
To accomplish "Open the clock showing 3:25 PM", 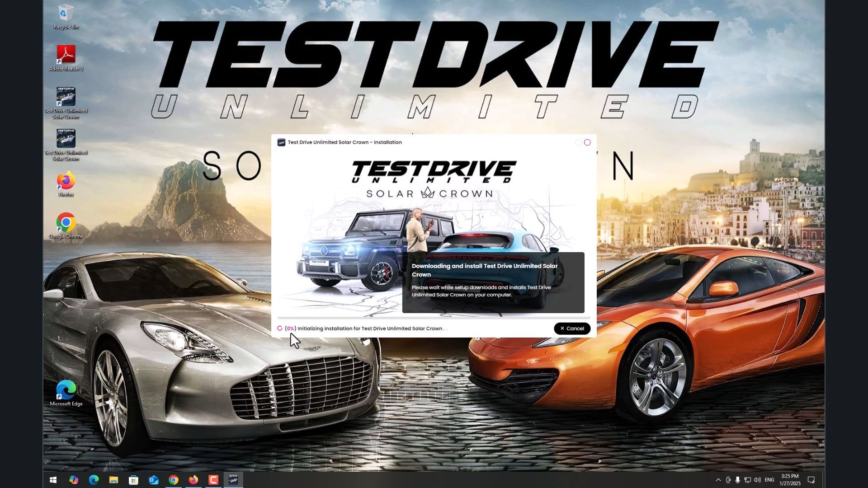I will (x=790, y=480).
